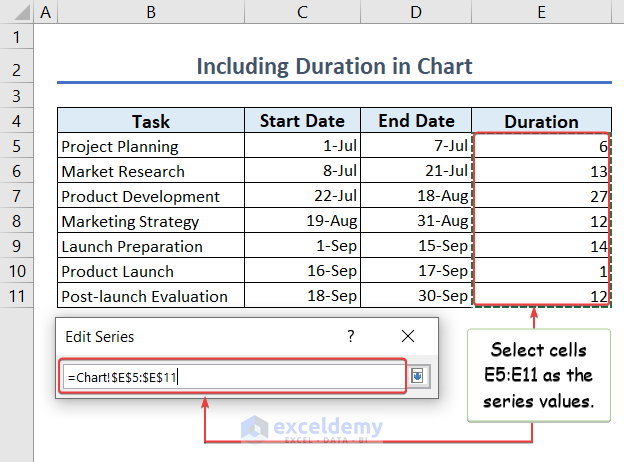Select column E header
This screenshot has height=462, width=624.
point(541,13)
